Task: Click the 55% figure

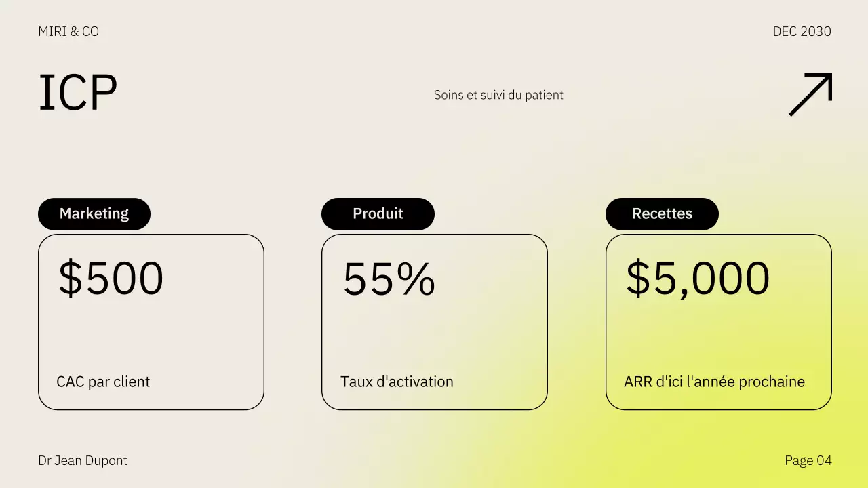Action: pos(389,279)
